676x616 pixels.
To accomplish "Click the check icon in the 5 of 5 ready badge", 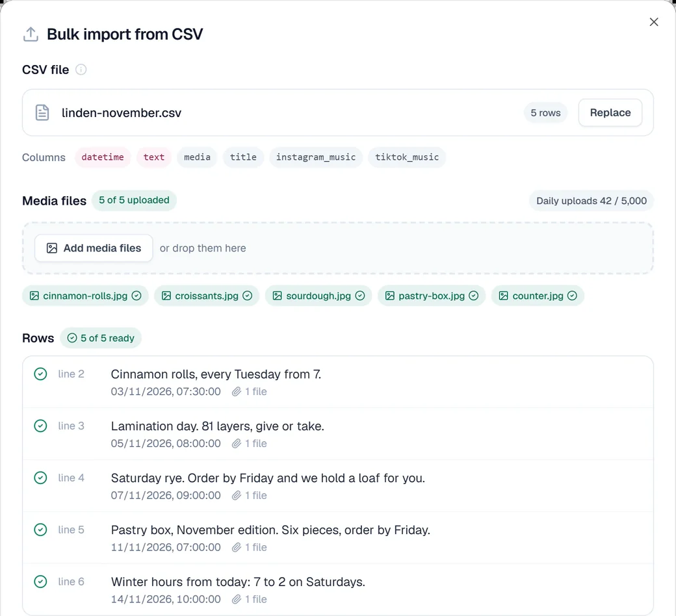I will (x=72, y=338).
